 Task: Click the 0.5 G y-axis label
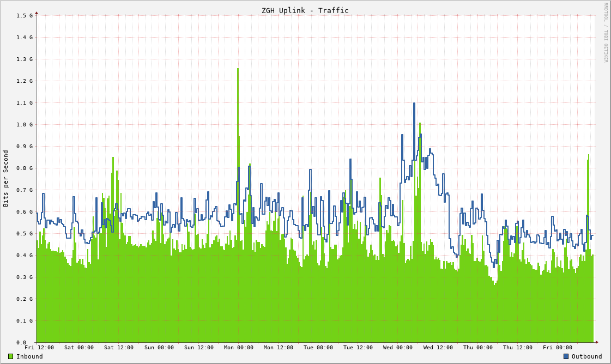pos(24,233)
